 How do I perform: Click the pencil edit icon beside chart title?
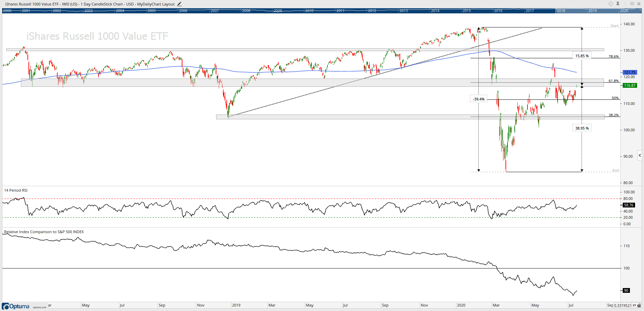[x=179, y=4]
